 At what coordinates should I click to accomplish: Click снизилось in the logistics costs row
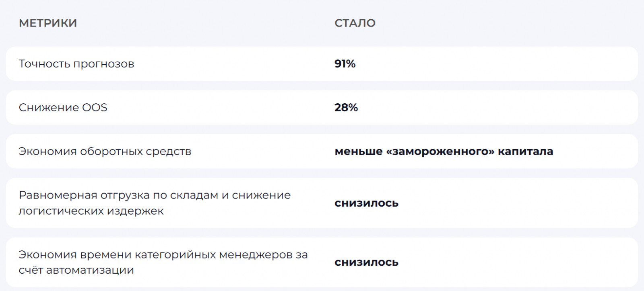366,203
